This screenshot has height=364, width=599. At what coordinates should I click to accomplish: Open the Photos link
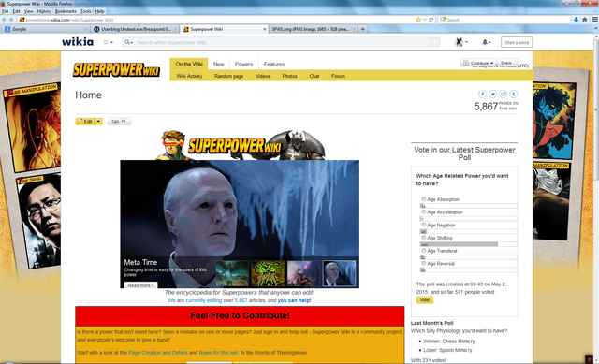coord(289,76)
